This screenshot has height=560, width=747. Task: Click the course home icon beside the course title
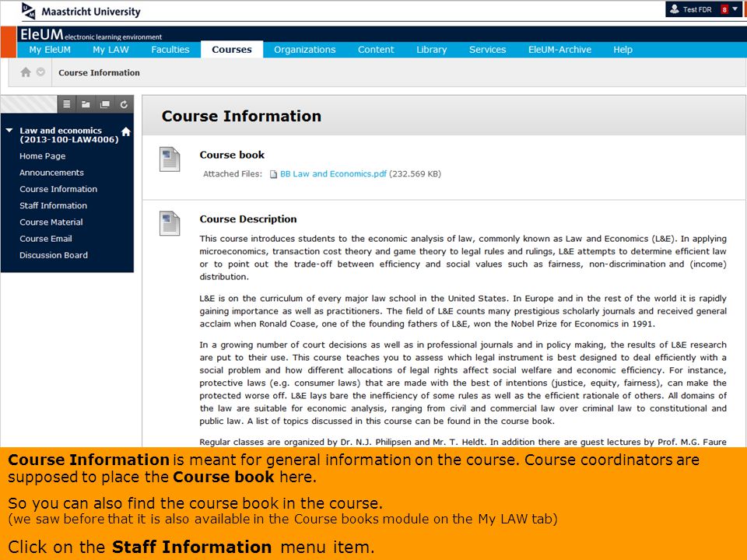tap(126, 131)
